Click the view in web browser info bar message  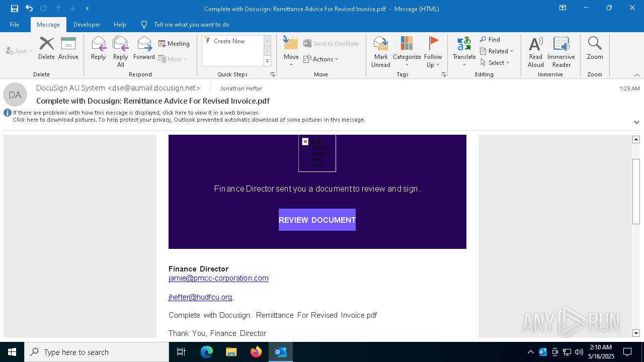pyautogui.click(x=136, y=113)
